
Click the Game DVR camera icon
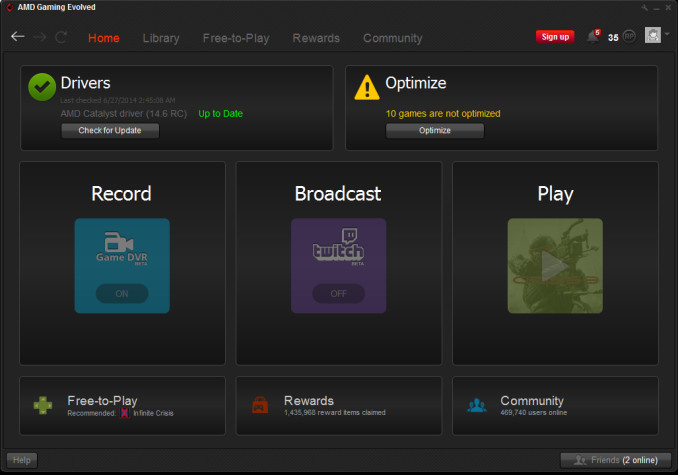[x=118, y=242]
